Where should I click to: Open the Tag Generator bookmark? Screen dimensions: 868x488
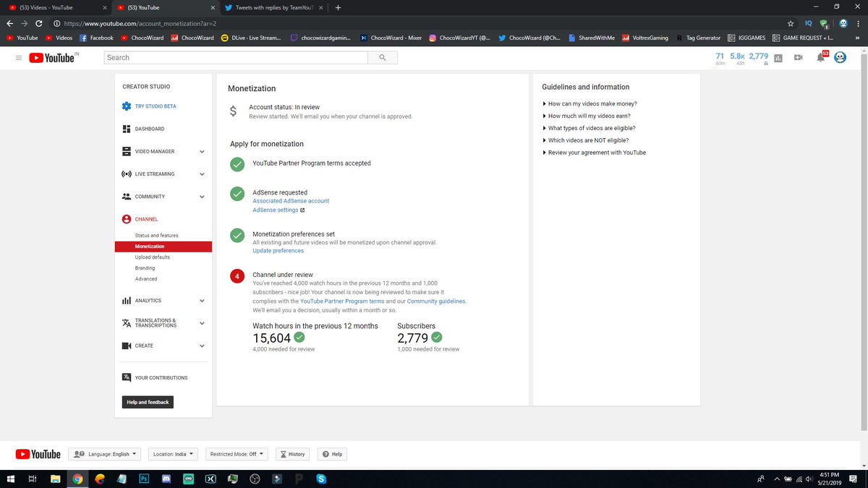[699, 38]
